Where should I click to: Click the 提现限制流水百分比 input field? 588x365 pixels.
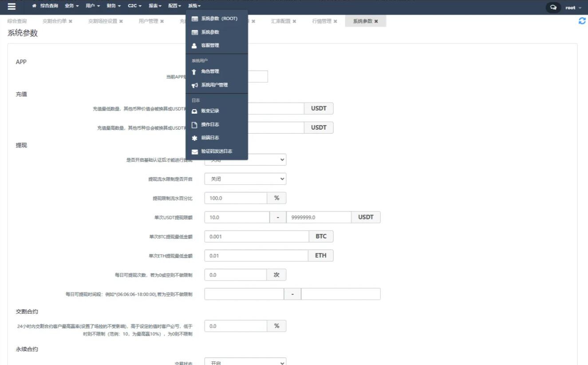[235, 198]
